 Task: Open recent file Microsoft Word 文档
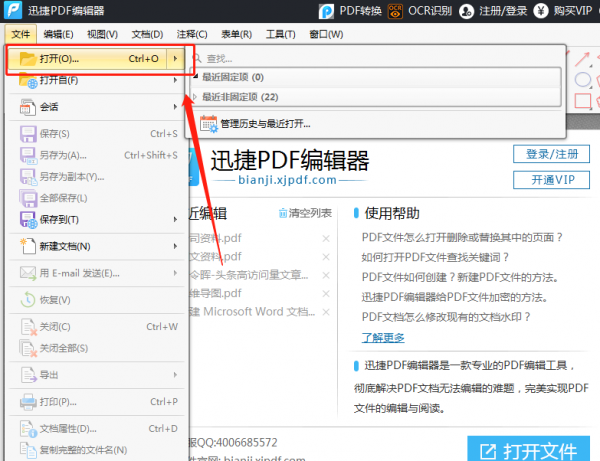point(253,312)
